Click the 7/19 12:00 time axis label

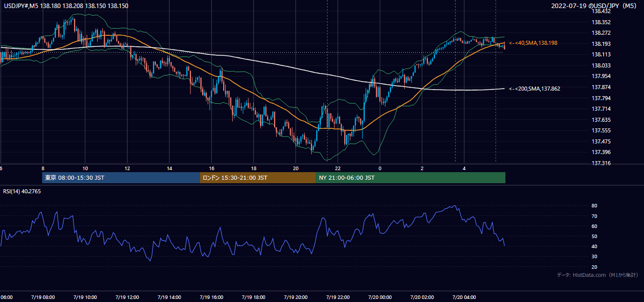point(127,297)
